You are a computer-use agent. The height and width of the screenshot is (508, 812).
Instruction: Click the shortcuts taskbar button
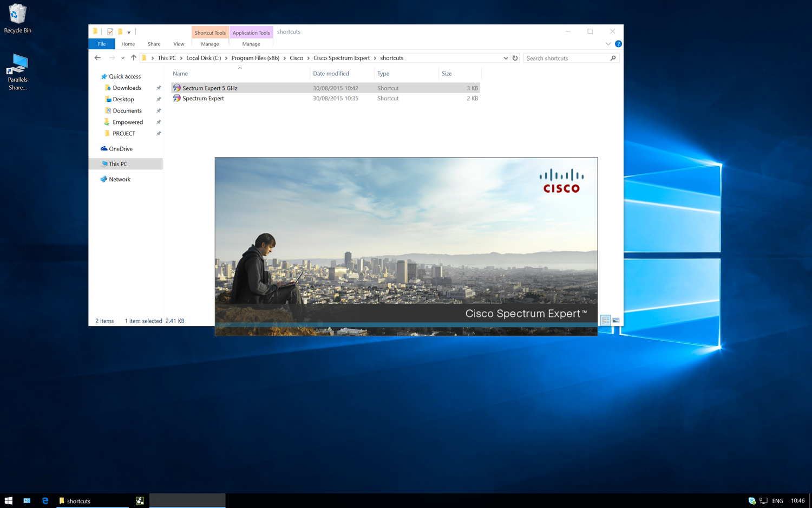click(93, 501)
